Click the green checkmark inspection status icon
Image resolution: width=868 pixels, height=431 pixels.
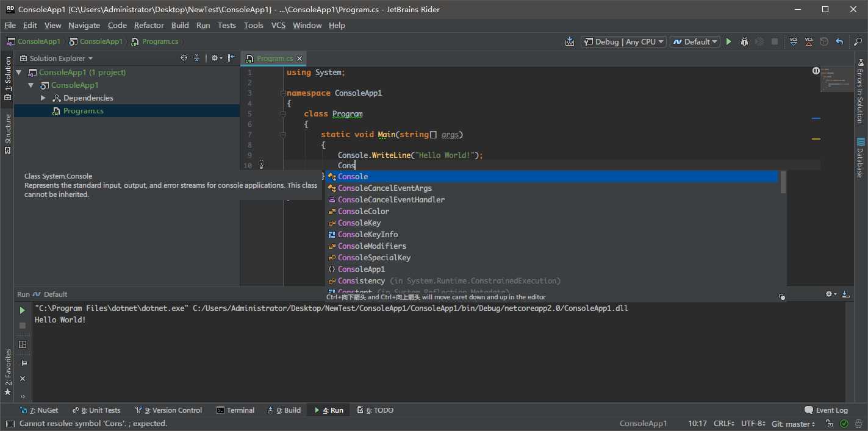844,424
